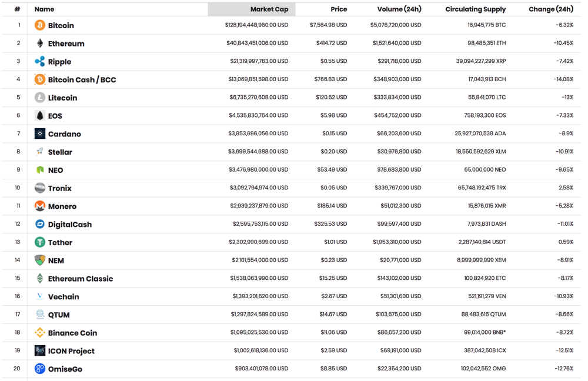Sort by the Name column header

[x=44, y=9]
